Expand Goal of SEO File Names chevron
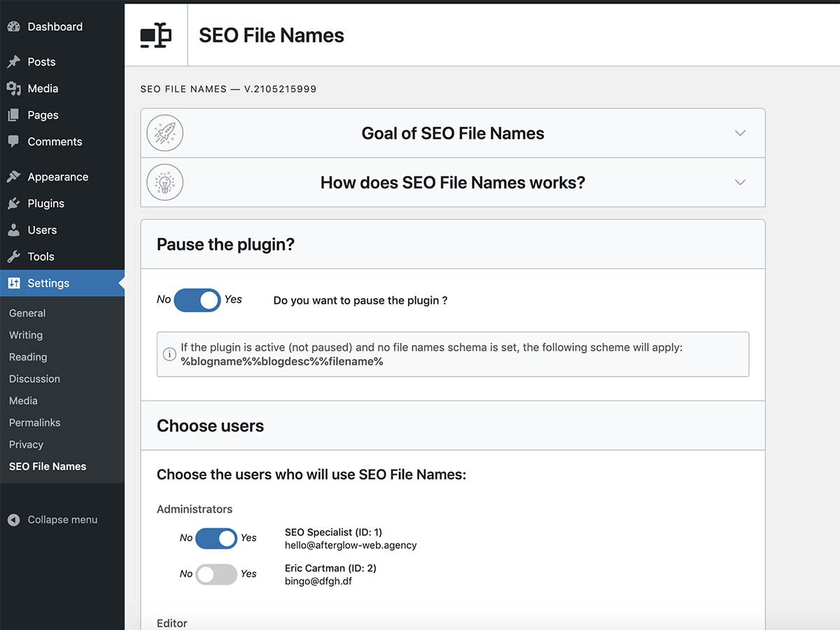This screenshot has width=840, height=630. pos(740,133)
